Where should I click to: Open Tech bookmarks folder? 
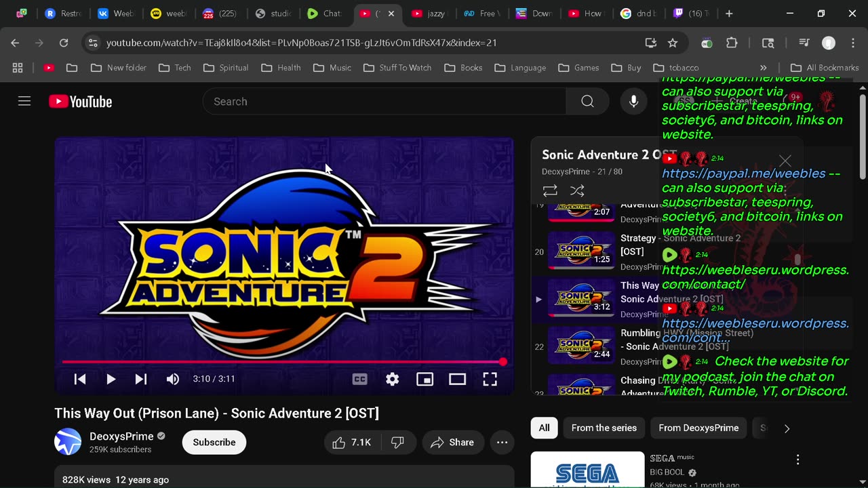[175, 68]
